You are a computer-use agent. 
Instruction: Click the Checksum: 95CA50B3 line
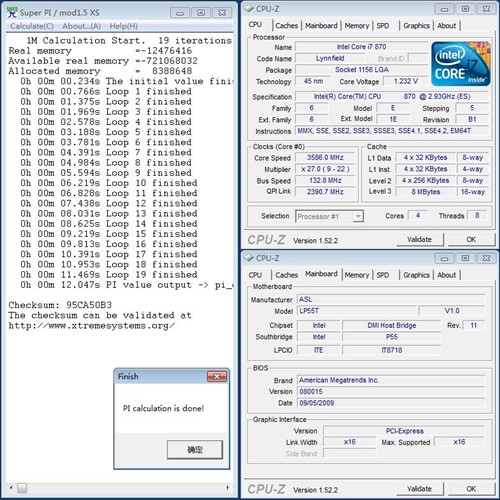click(60, 305)
